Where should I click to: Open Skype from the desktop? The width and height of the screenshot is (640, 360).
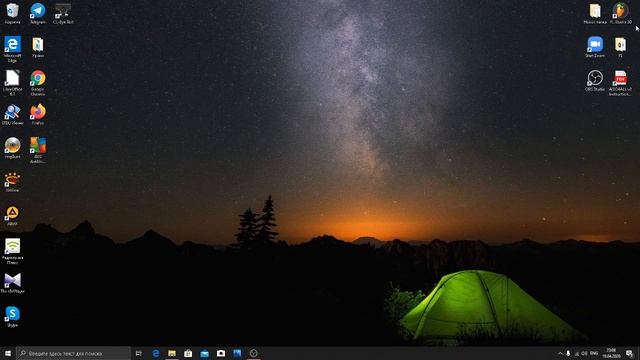(x=12, y=316)
